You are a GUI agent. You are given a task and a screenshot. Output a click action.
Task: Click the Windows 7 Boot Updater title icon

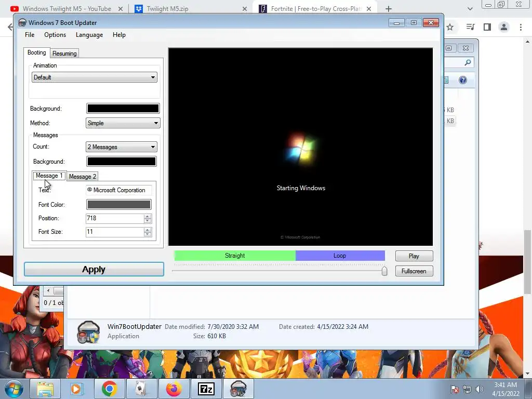click(22, 22)
